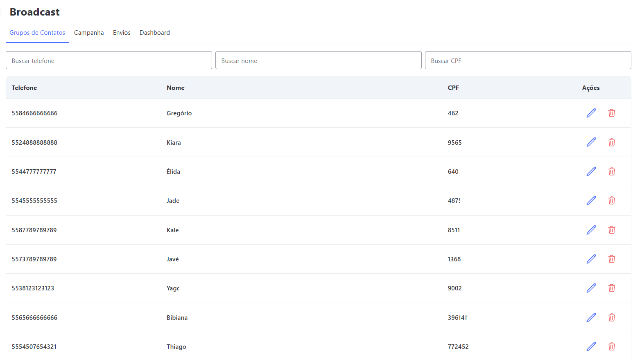
Task: Focus the Buscar telefone search field
Action: [x=109, y=61]
